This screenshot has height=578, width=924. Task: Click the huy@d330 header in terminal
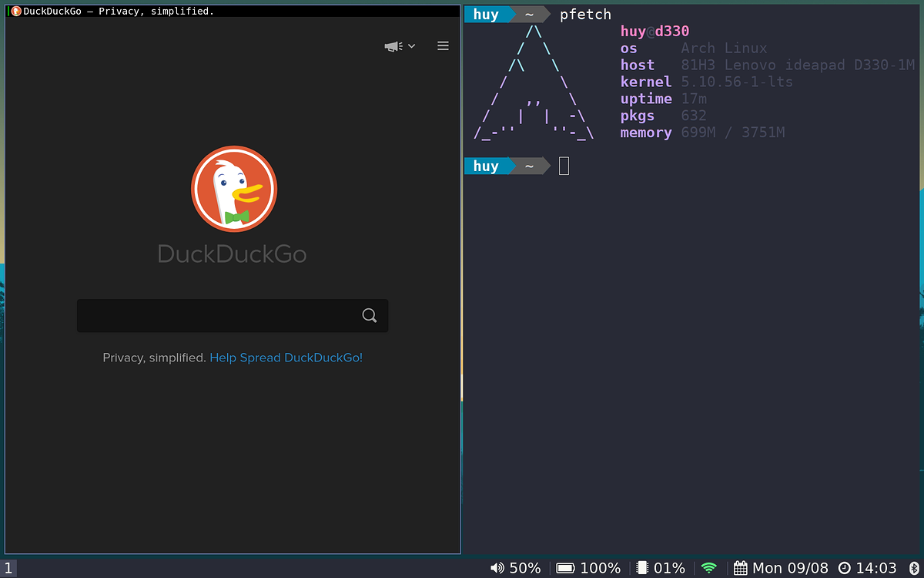(x=654, y=32)
